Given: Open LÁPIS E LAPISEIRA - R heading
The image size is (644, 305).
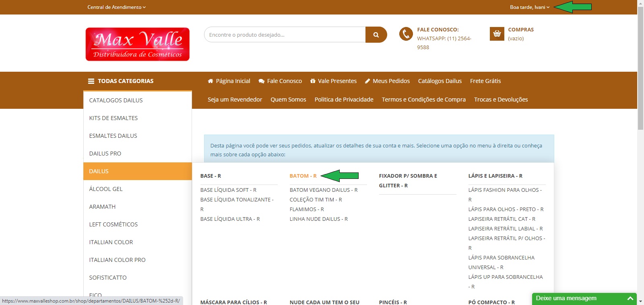Looking at the screenshot, I should point(495,176).
